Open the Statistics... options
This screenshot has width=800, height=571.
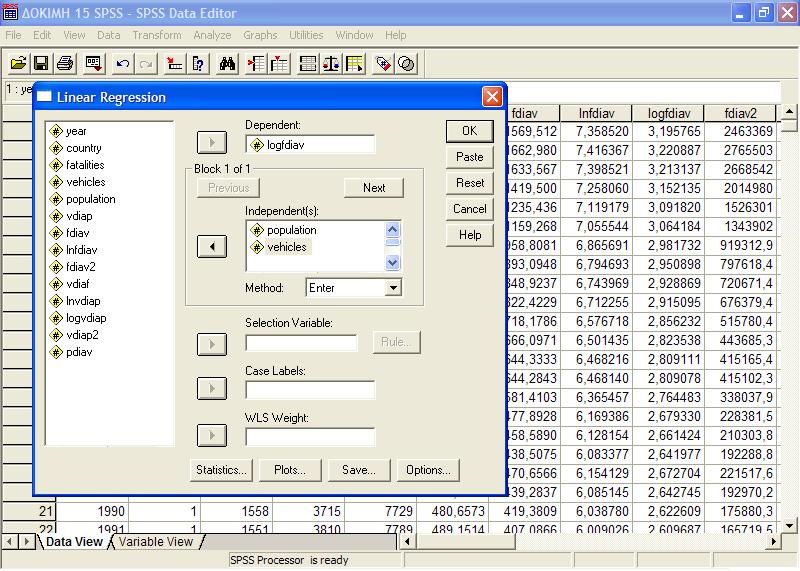click(x=221, y=470)
